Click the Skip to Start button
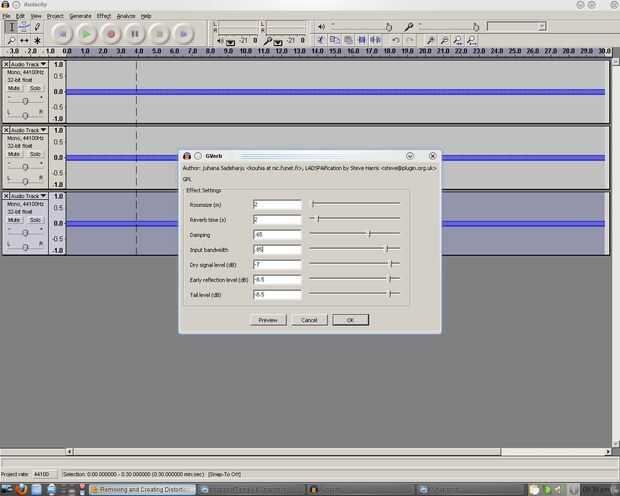The image size is (620, 496). (62, 34)
